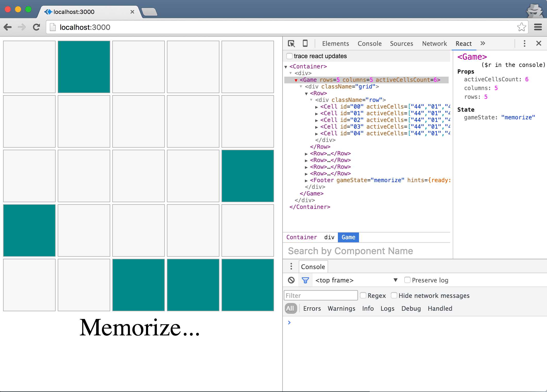Check the Preserve log option

[407, 280]
